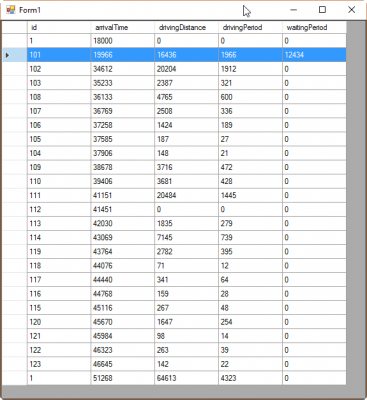367x400 pixels.
Task: Select drivingDistance cell 1647
Action: coord(187,322)
